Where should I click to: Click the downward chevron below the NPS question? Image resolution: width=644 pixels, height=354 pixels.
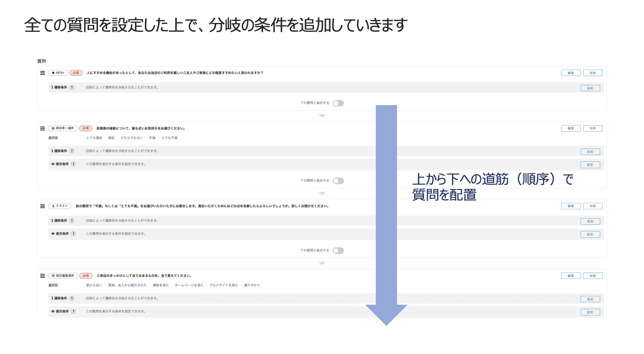(321, 116)
